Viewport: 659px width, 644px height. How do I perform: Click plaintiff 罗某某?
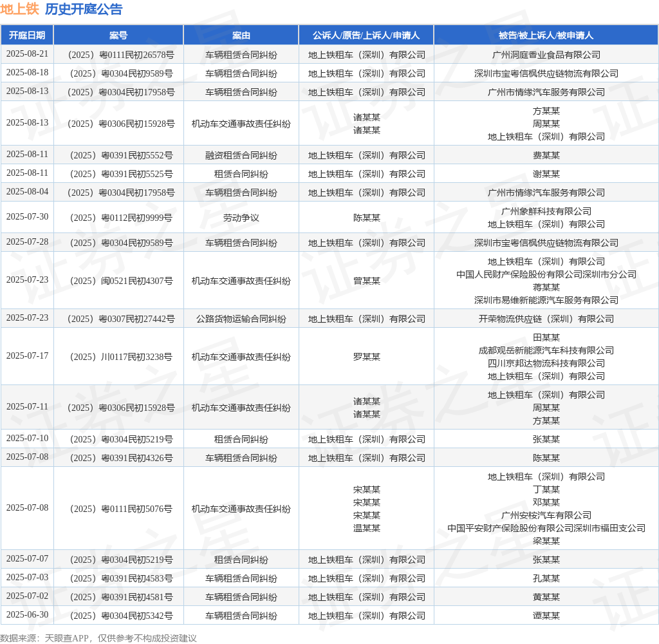(x=366, y=357)
